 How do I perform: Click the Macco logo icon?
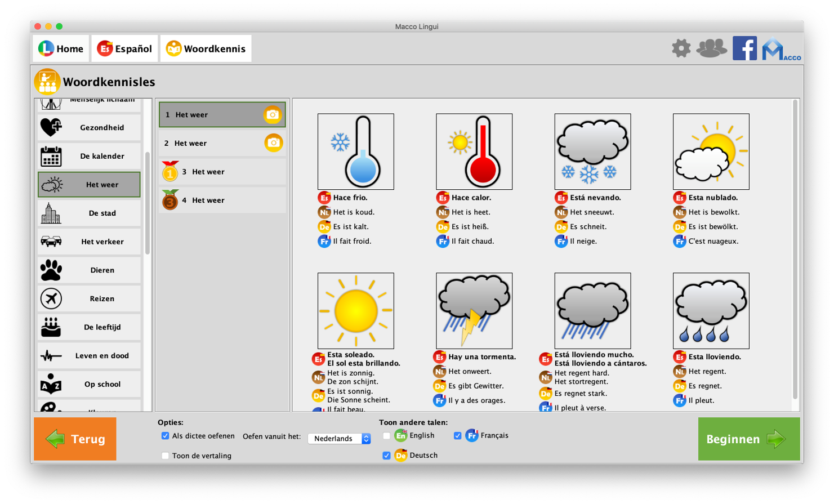point(781,50)
